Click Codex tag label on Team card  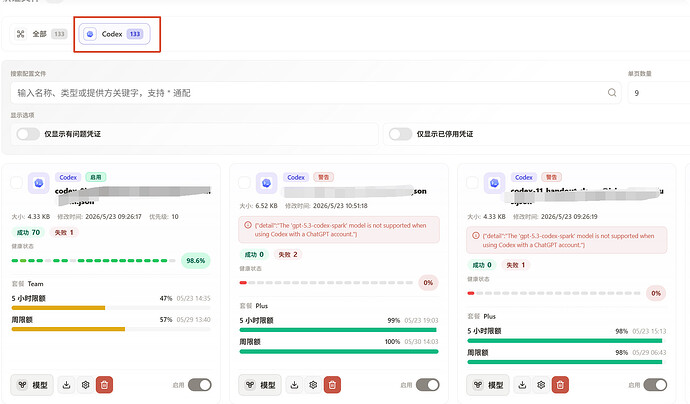tap(68, 177)
